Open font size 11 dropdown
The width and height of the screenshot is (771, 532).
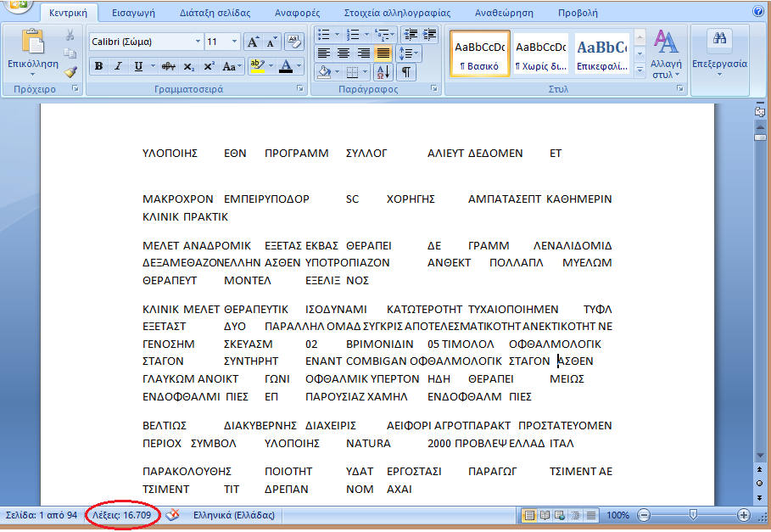(x=234, y=42)
